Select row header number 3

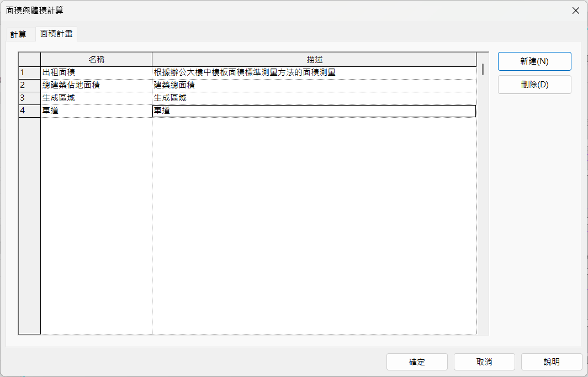click(29, 98)
